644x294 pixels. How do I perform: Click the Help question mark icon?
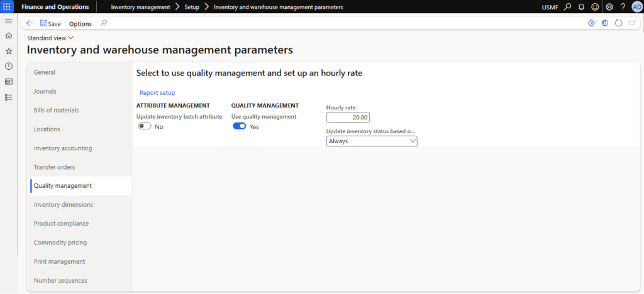(623, 7)
